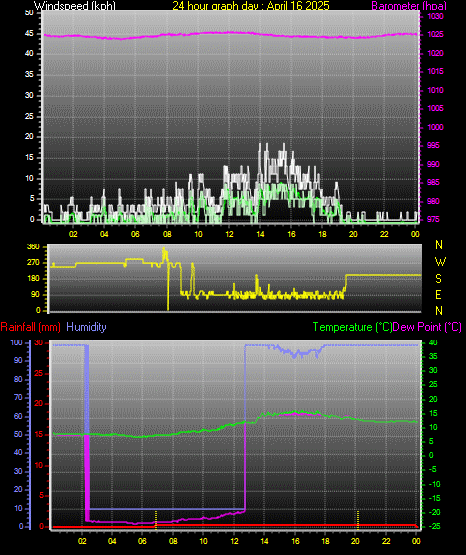466x555 pixels.
Task: Select the "Rainfall (mm)" legend label
Action: [30, 327]
